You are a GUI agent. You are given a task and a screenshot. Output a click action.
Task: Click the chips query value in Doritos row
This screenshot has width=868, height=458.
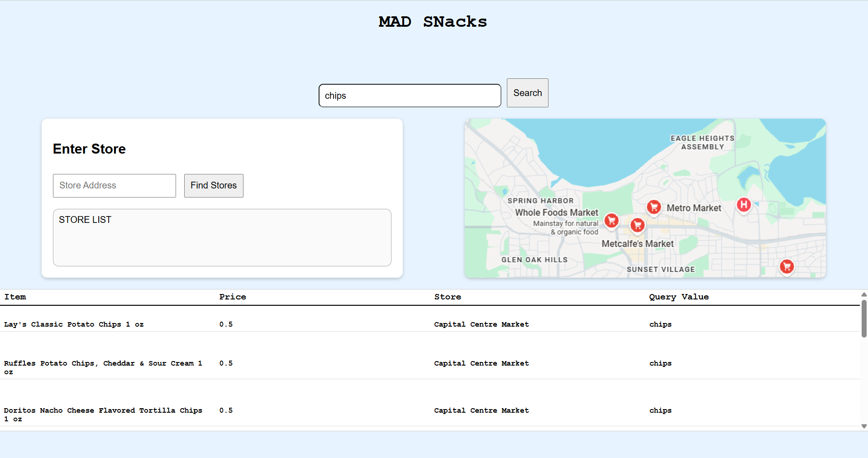coord(660,410)
